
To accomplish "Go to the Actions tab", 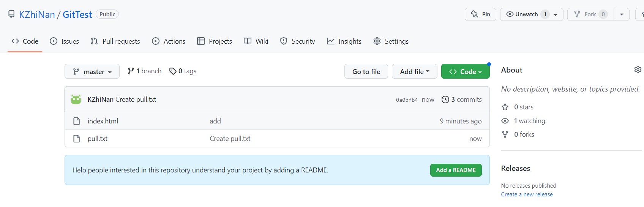I will [x=169, y=41].
